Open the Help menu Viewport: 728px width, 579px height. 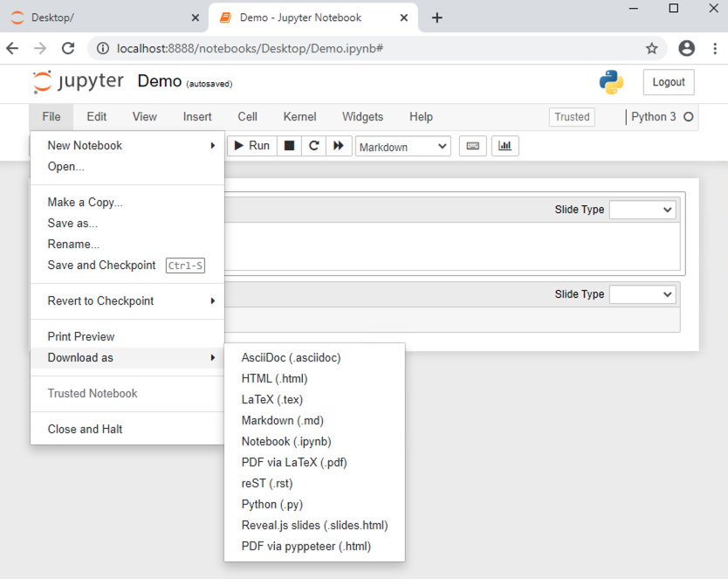[x=421, y=117]
